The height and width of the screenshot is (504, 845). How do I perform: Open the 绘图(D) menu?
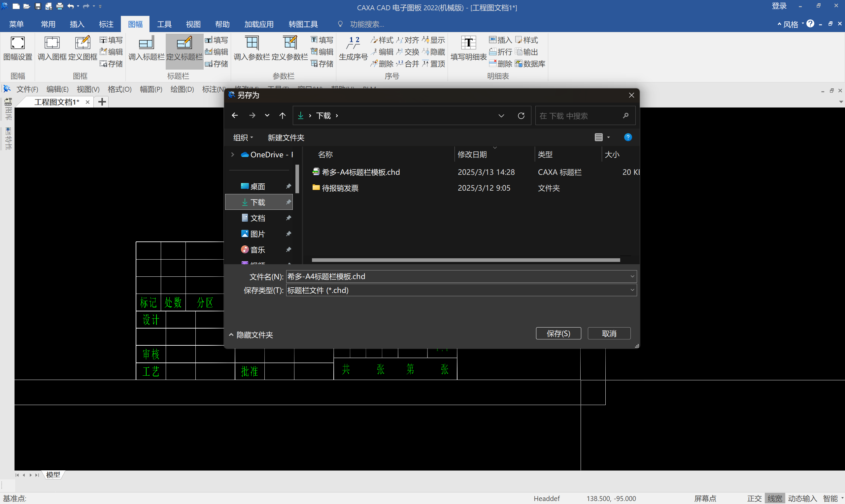click(x=182, y=89)
